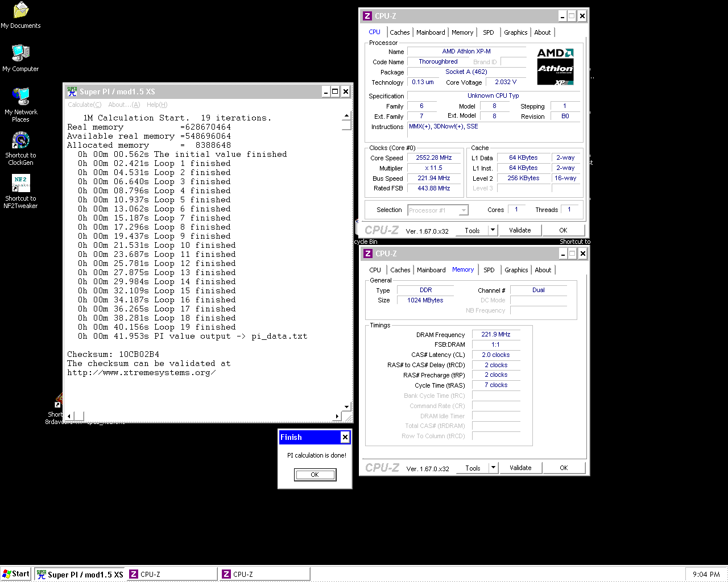Open Calculate menu in Super PI
This screenshot has width=728, height=582.
click(x=84, y=105)
